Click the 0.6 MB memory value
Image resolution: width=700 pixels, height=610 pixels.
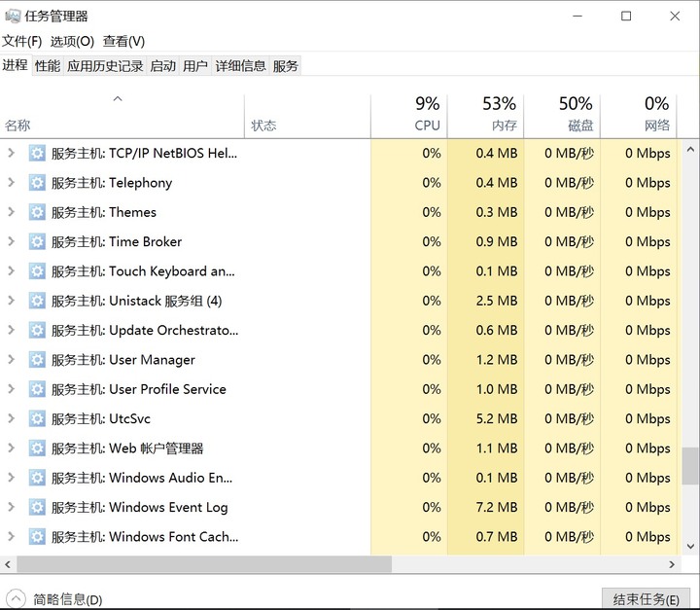pyautogui.click(x=497, y=330)
